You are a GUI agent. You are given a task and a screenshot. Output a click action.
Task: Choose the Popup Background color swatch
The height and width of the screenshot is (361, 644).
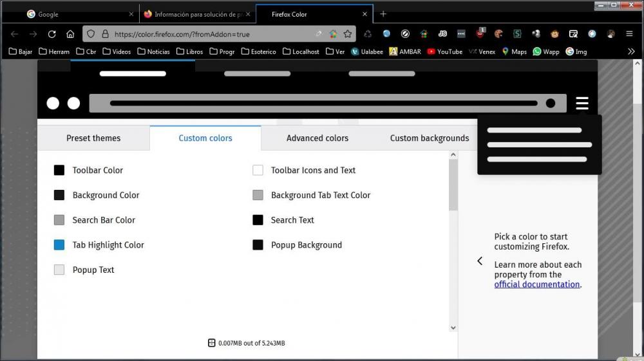[x=258, y=245]
